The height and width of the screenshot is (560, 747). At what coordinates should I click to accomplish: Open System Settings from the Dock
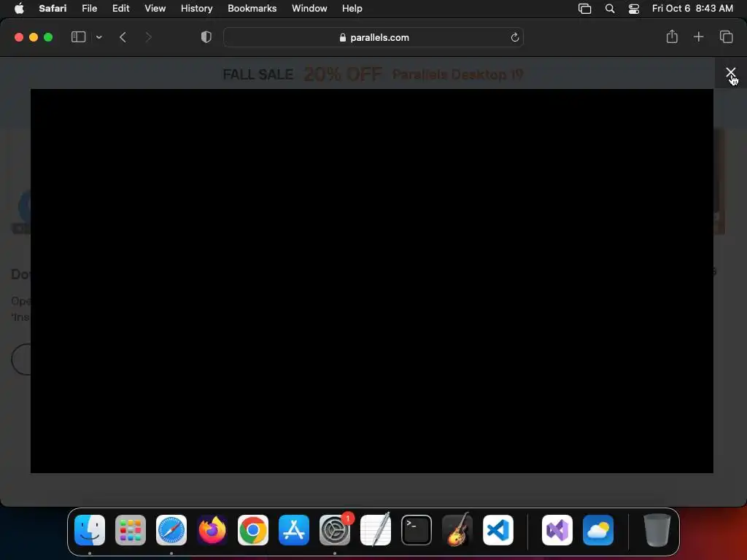[x=334, y=530]
